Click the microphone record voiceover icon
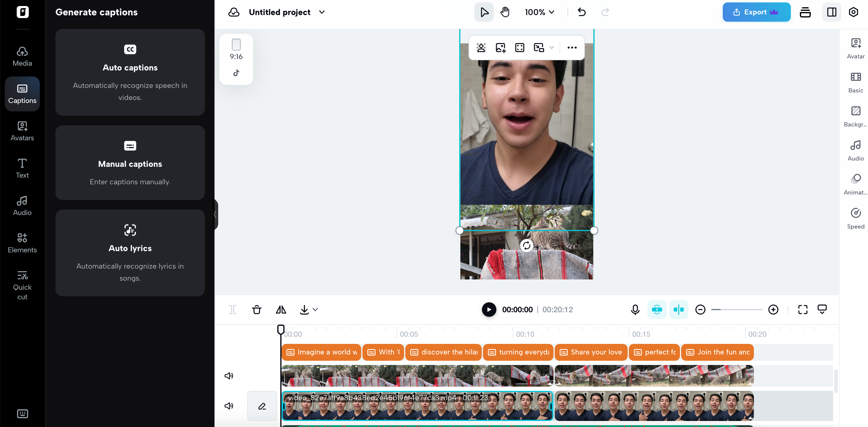Viewport: 868px width, 427px height. (635, 310)
